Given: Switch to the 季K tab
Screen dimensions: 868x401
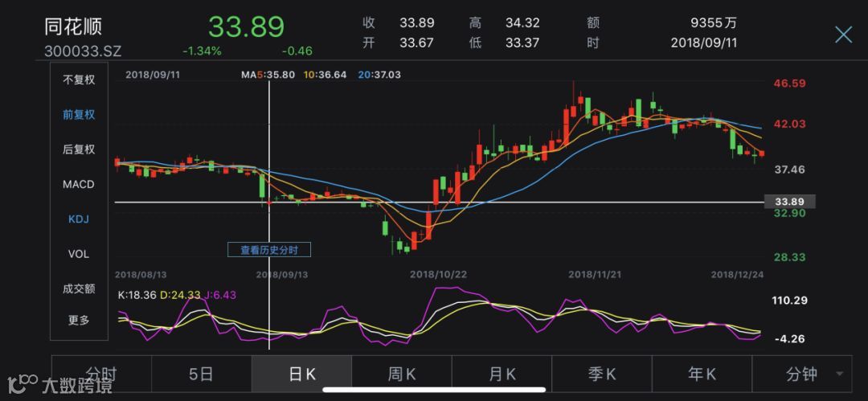Looking at the screenshot, I should click(x=602, y=374).
